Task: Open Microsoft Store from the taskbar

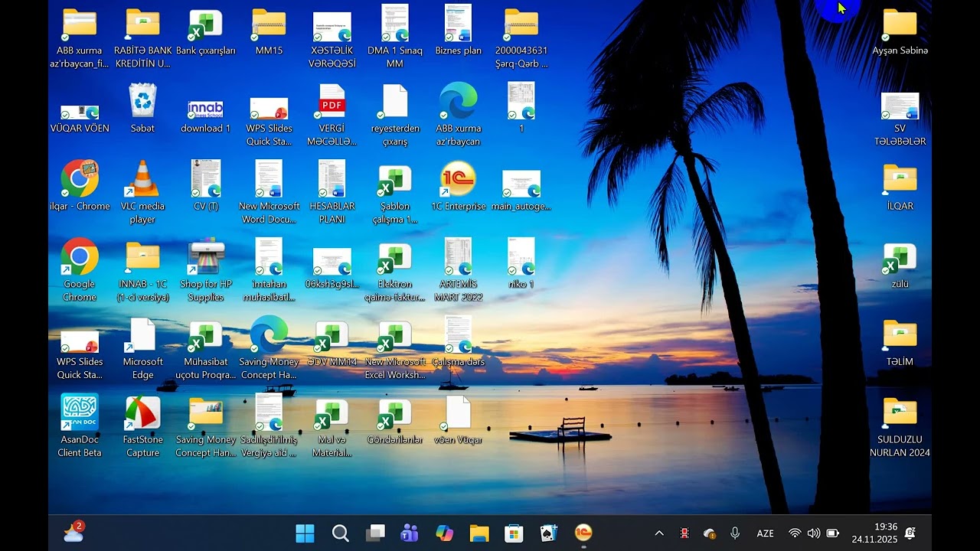Action: (514, 533)
